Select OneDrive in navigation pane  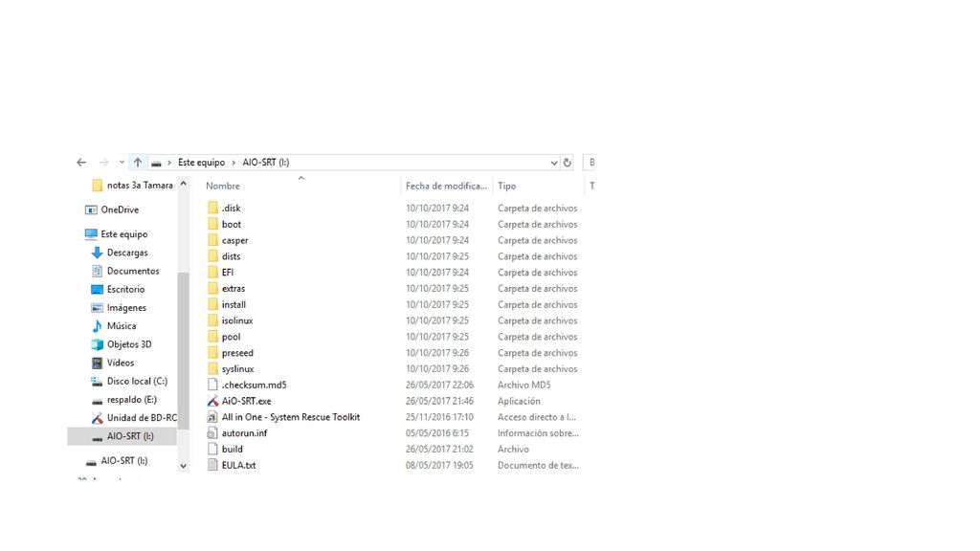(x=113, y=209)
